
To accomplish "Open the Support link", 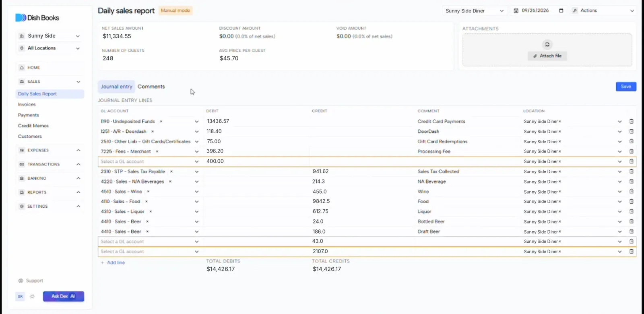I will pyautogui.click(x=31, y=281).
